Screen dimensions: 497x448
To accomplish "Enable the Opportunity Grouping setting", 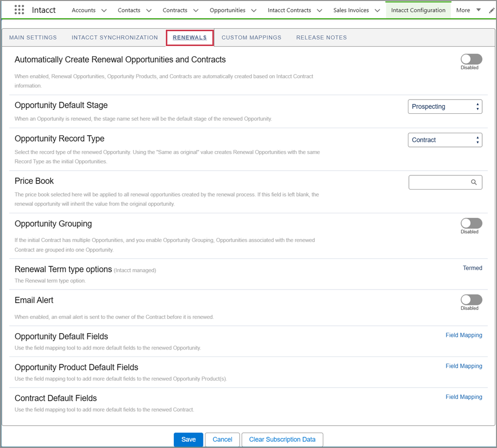I will click(x=470, y=224).
